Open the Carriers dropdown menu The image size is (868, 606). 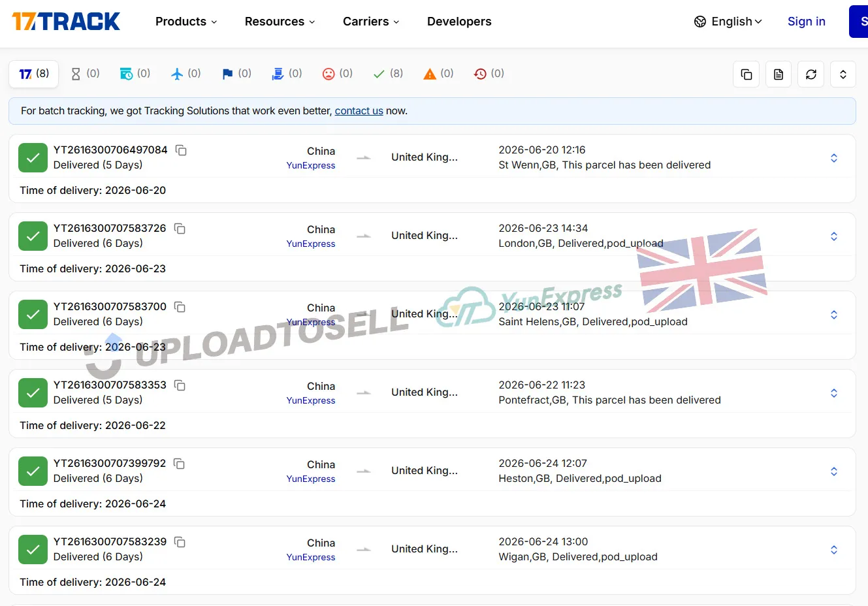(x=371, y=22)
